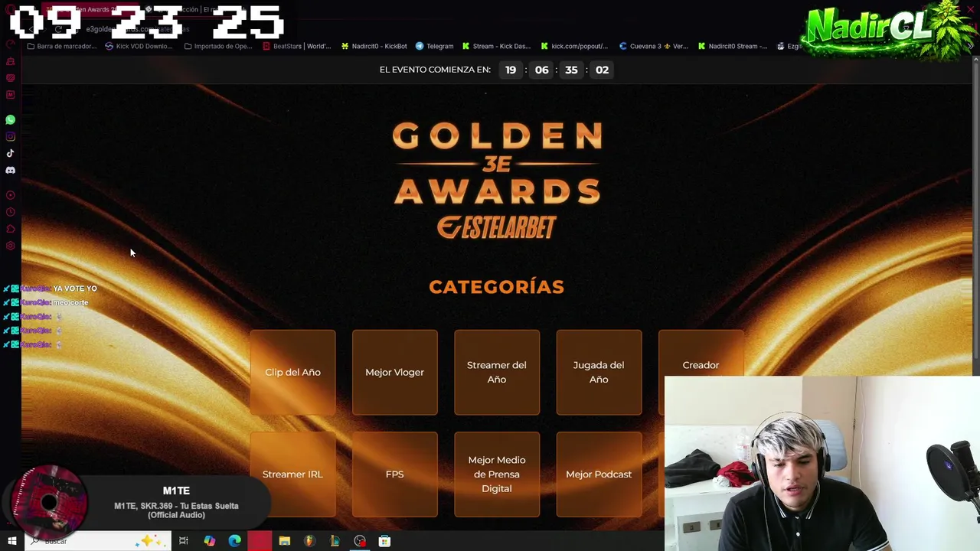Screen dimensions: 980x551
Task: Open the sidebar extensions cube icon
Action: pos(11,229)
